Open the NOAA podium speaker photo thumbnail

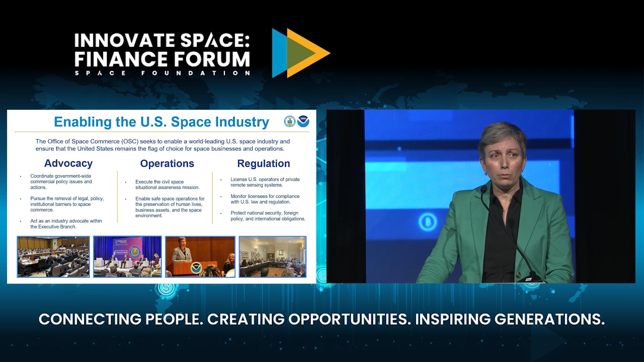point(200,257)
